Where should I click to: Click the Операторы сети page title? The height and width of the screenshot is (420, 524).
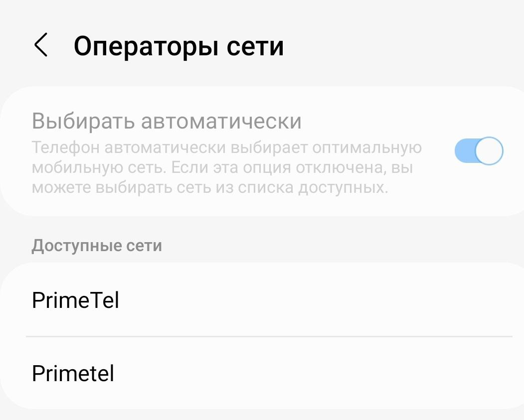point(178,46)
